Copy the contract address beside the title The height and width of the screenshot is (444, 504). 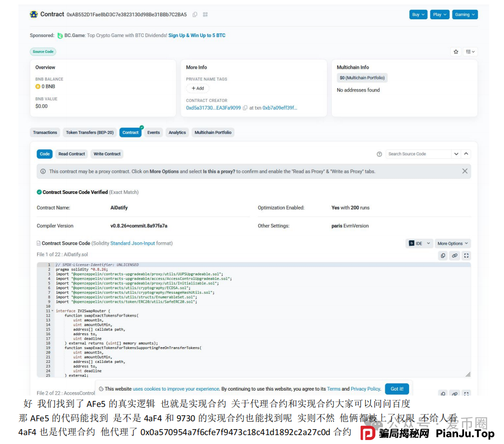(194, 14)
